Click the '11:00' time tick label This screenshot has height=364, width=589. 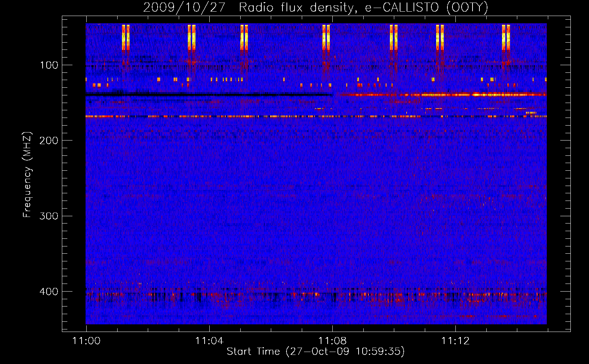[x=86, y=341]
